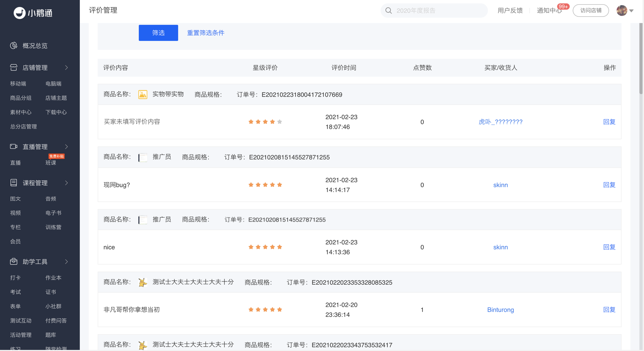Open 总分店管理 menu item
Image resolution: width=644 pixels, height=351 pixels.
(x=23, y=127)
